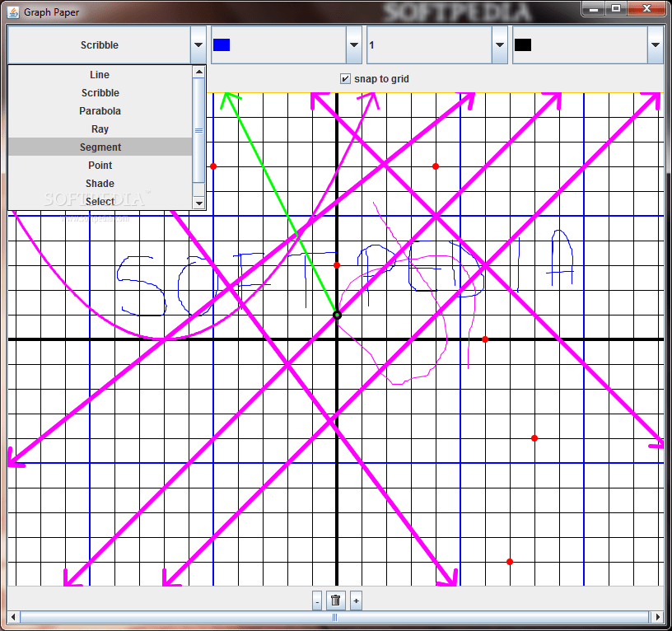The image size is (672, 631).
Task: Click the up arrow on the tool list scrollbar
Action: (198, 72)
